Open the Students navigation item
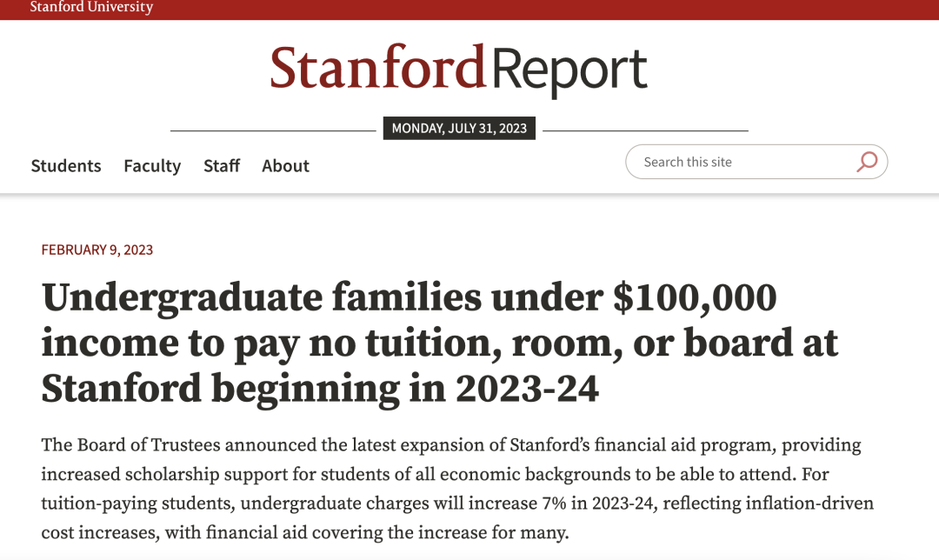The image size is (939, 560). pyautogui.click(x=66, y=165)
